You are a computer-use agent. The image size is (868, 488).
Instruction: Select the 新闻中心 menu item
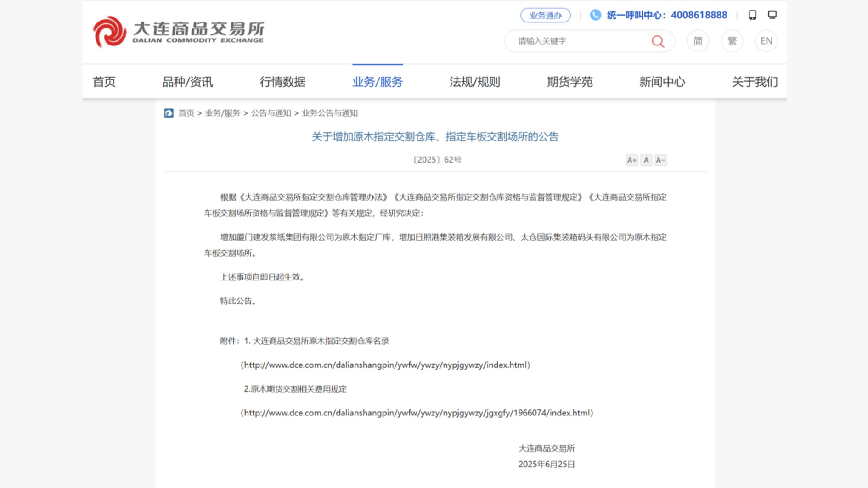[662, 82]
